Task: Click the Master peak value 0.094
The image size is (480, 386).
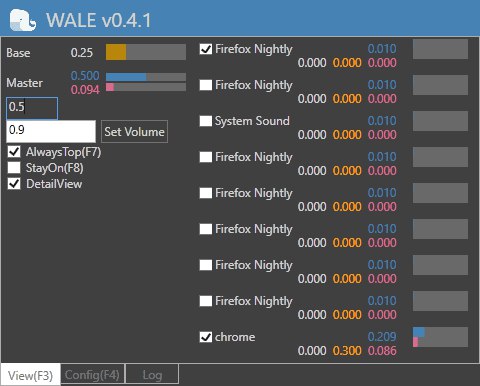Action: click(x=85, y=90)
